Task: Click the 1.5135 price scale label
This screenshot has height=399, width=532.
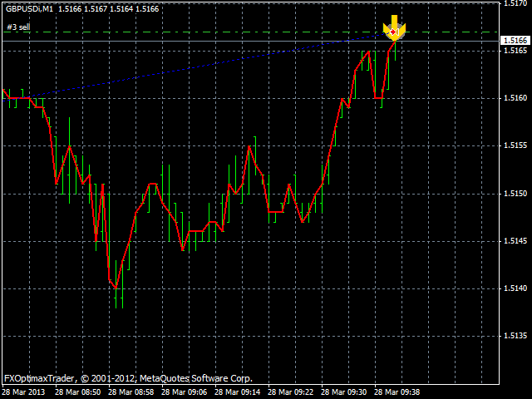Action: point(515,336)
